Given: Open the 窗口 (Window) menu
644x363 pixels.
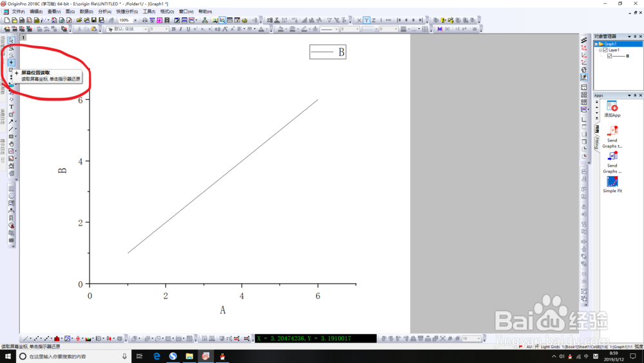Looking at the screenshot, I should pyautogui.click(x=186, y=12).
